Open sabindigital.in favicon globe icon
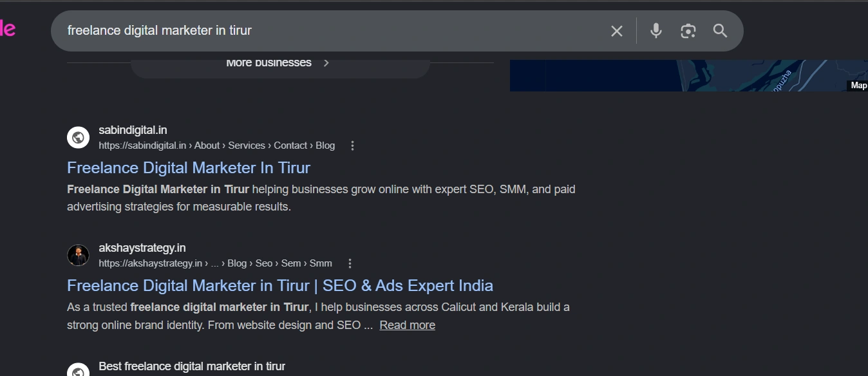Image resolution: width=868 pixels, height=376 pixels. pyautogui.click(x=78, y=137)
